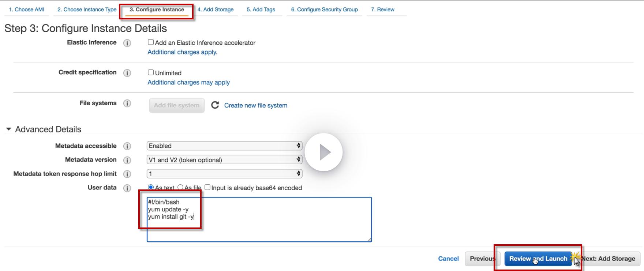Open the Metadata version dropdown
The height and width of the screenshot is (271, 644).
tap(224, 160)
